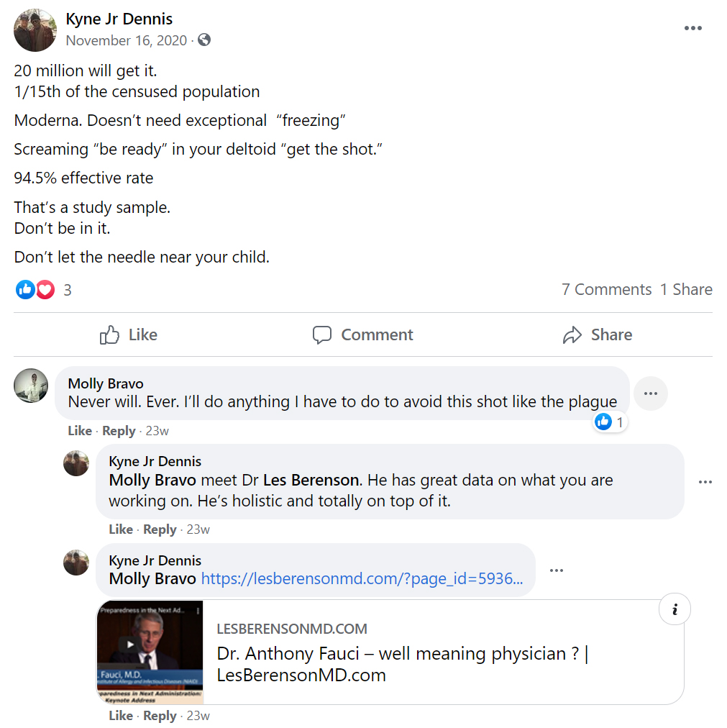Click the like and heart reaction icons
The width and height of the screenshot is (727, 728).
coord(35,290)
